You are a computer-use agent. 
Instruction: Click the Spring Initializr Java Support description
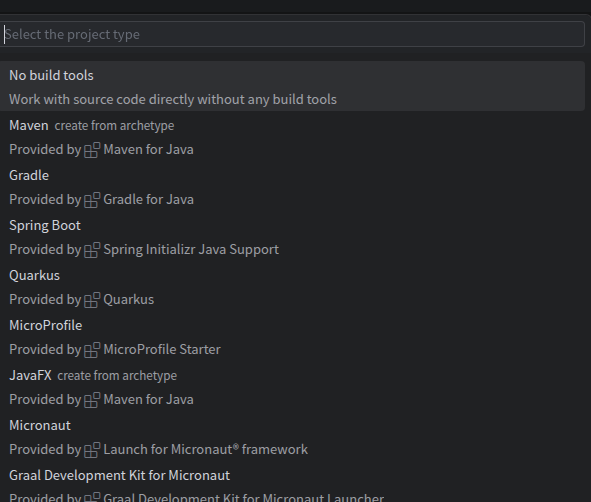pyautogui.click(x=191, y=249)
